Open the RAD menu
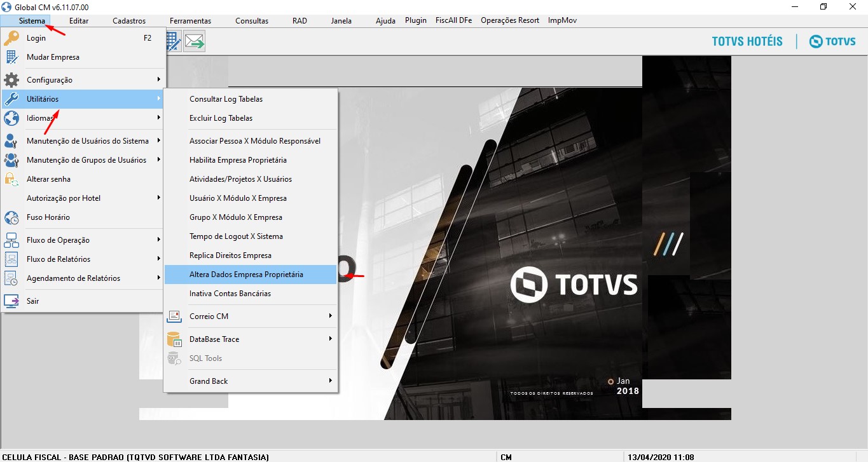The height and width of the screenshot is (462, 868). pyautogui.click(x=300, y=21)
